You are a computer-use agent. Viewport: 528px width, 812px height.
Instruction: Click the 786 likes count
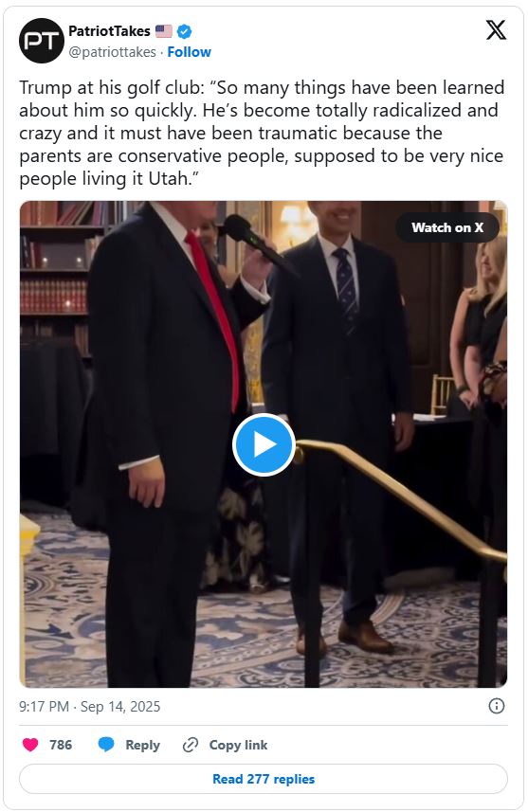(x=61, y=745)
